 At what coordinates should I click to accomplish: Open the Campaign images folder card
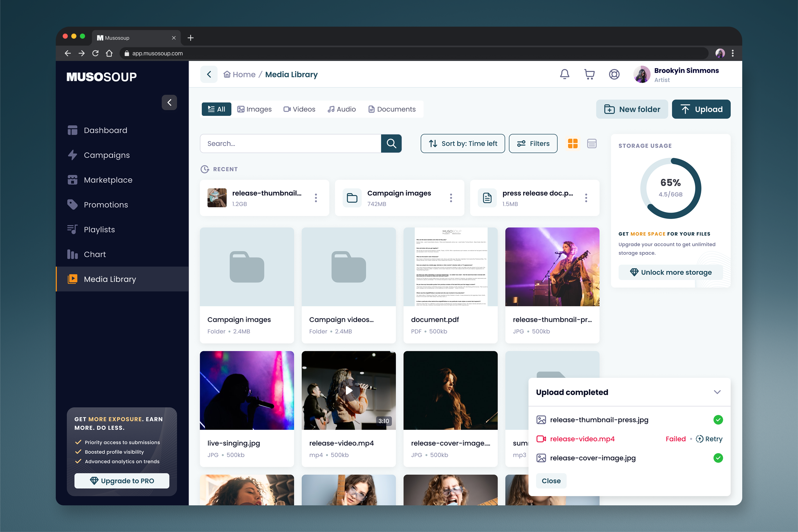coord(247,285)
